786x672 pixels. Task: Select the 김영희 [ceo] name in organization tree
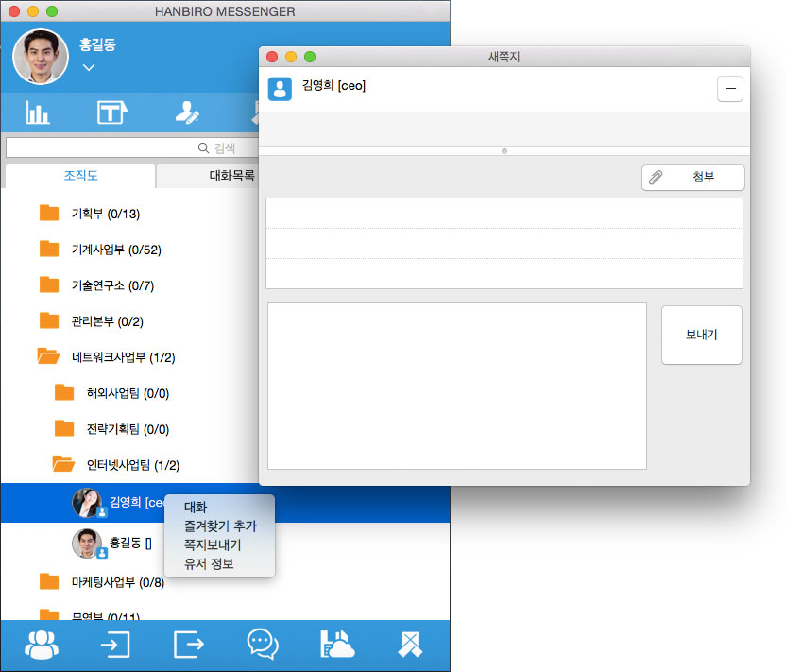(x=137, y=503)
